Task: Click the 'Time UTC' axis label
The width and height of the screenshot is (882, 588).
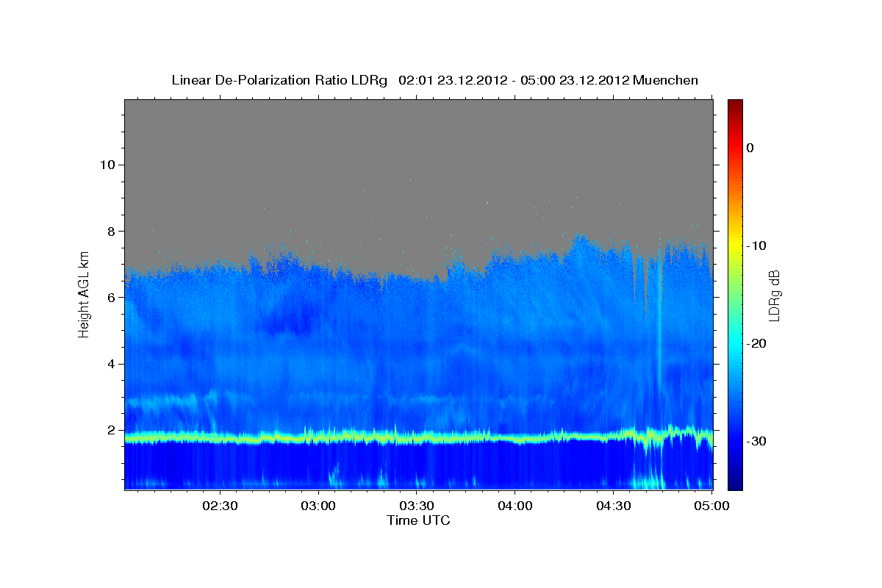Action: point(418,520)
